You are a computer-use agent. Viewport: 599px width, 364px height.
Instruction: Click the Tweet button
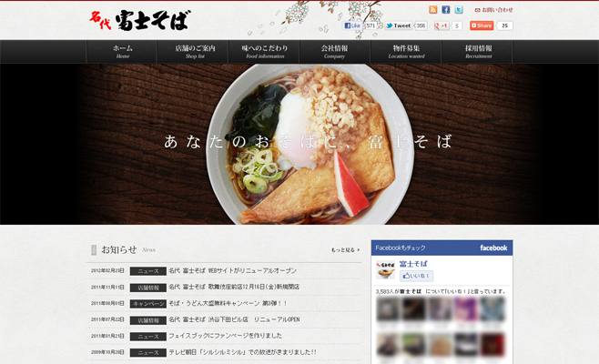pos(398,25)
